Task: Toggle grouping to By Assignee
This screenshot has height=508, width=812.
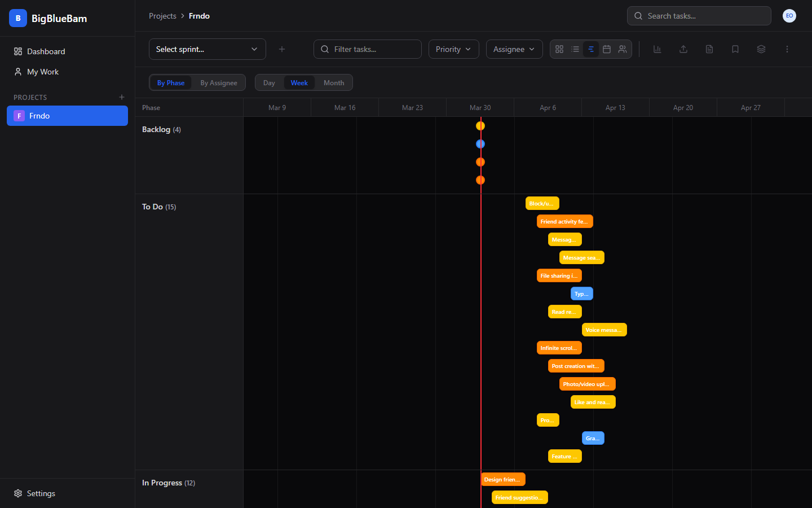Action: (219, 82)
